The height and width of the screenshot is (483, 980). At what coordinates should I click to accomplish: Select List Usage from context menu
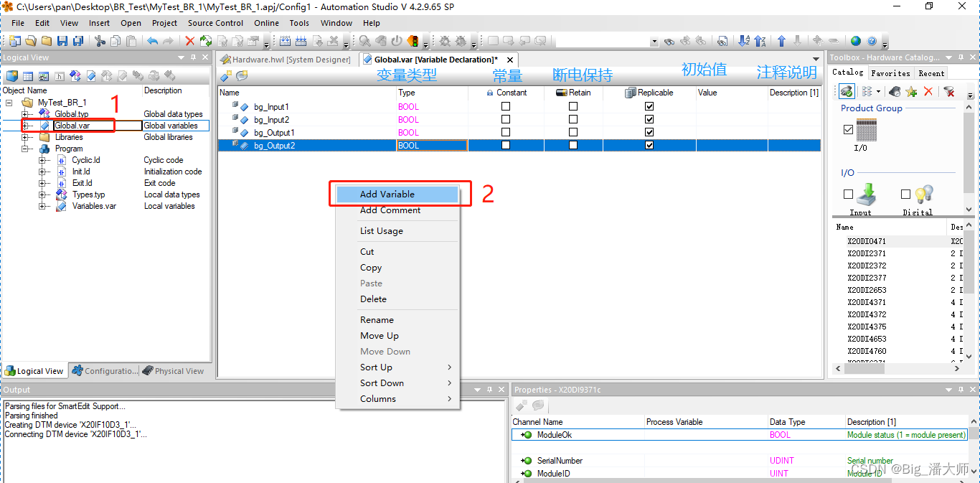pyautogui.click(x=397, y=231)
